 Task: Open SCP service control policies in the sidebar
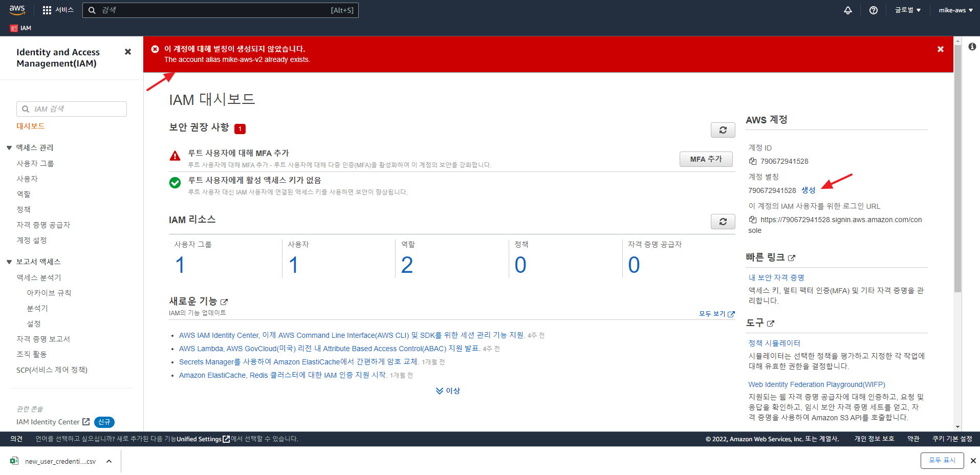tap(52, 370)
